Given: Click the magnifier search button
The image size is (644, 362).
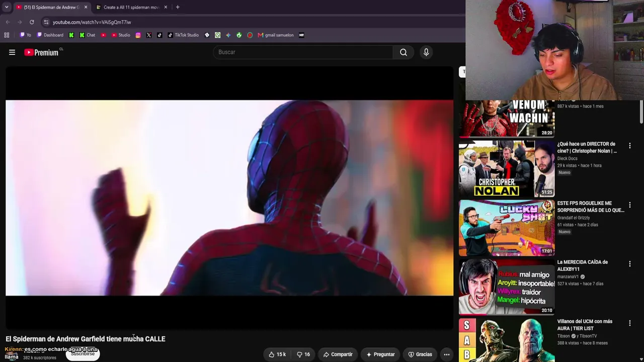Looking at the screenshot, I should pos(404,52).
